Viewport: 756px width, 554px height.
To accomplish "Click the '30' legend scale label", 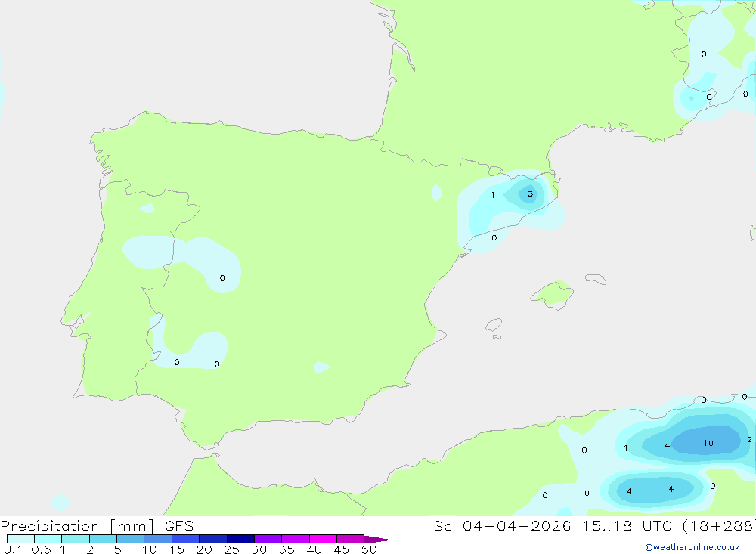I will pyautogui.click(x=259, y=549).
